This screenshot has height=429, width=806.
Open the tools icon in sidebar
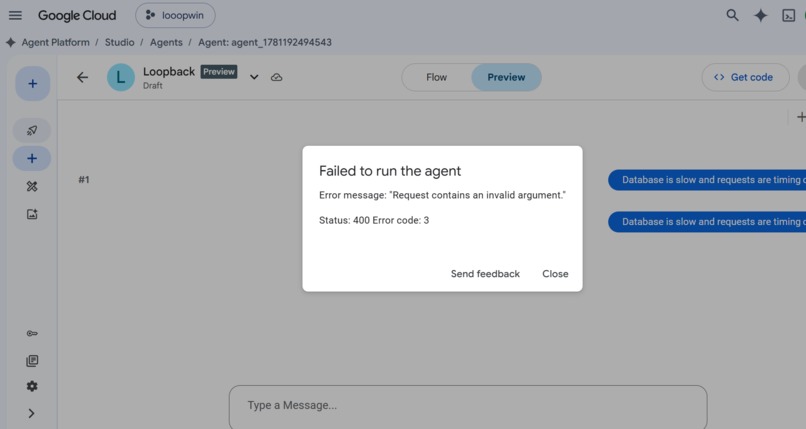pos(32,186)
